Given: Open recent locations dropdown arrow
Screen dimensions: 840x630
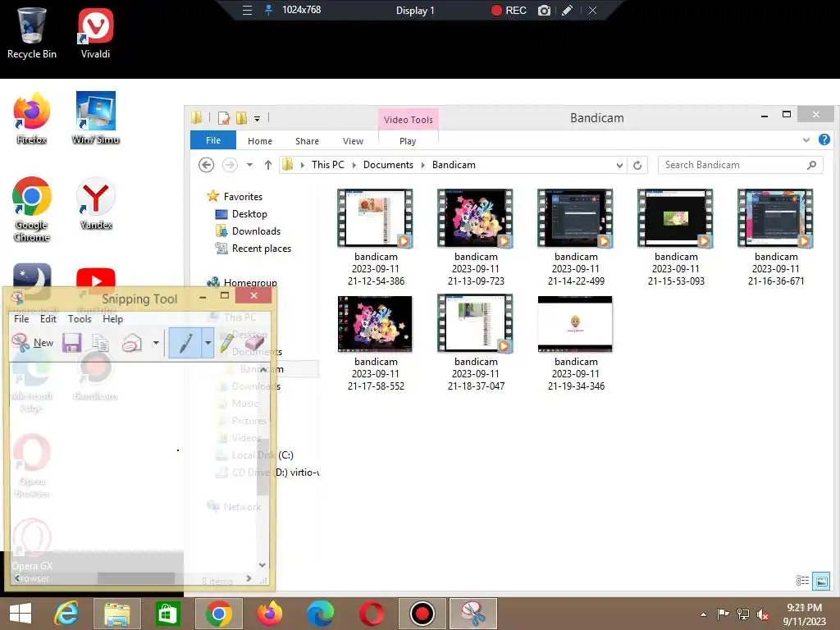Looking at the screenshot, I should [249, 165].
